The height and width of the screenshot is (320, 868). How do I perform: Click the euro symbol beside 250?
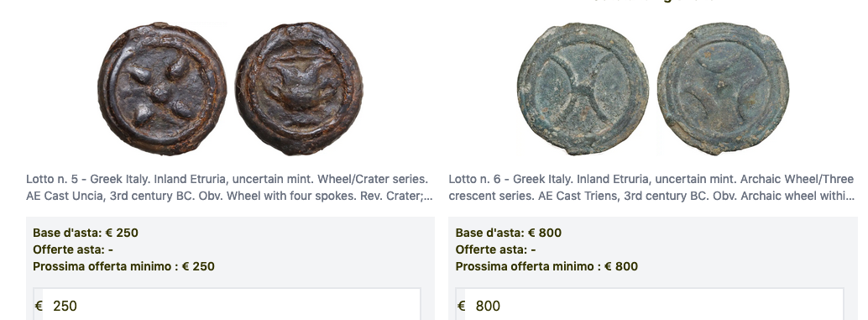point(39,307)
